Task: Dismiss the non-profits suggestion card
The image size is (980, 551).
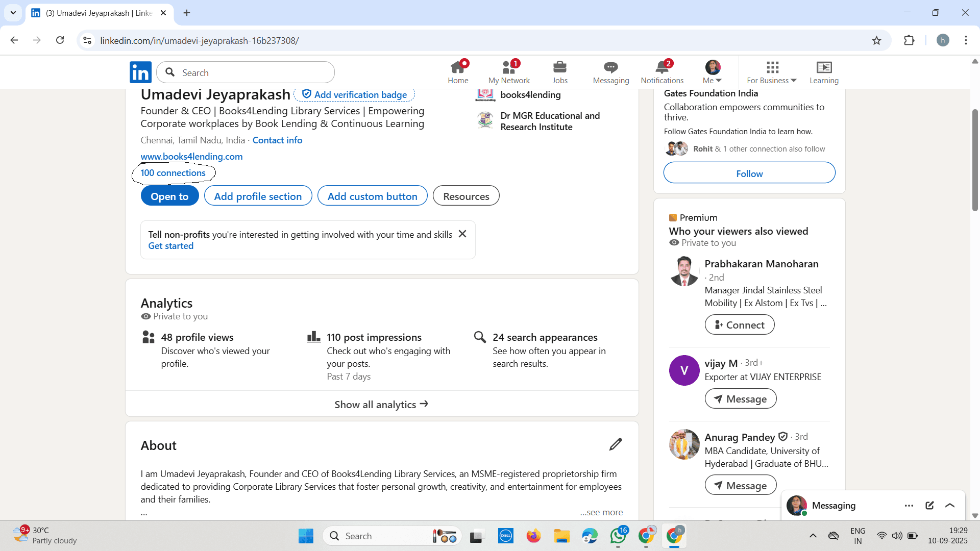Action: point(462,234)
